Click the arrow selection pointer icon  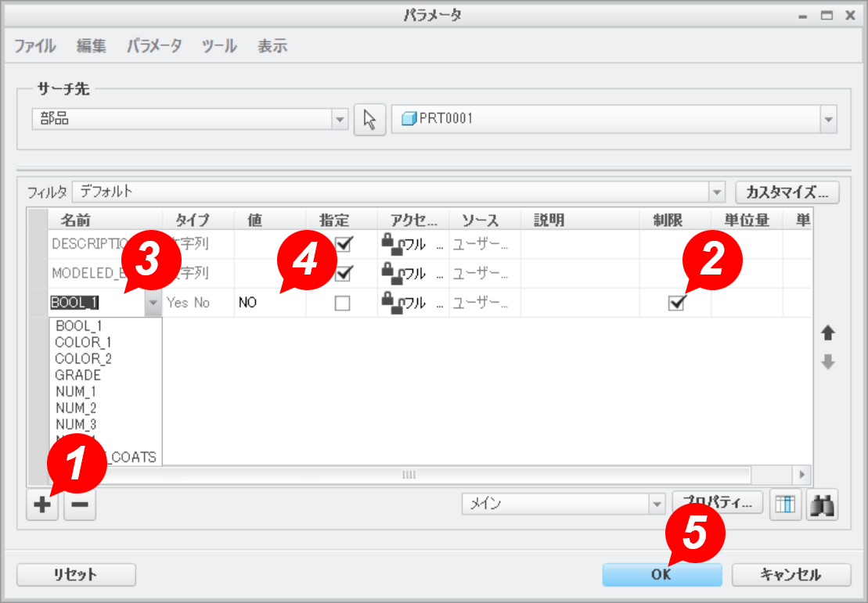click(x=370, y=120)
